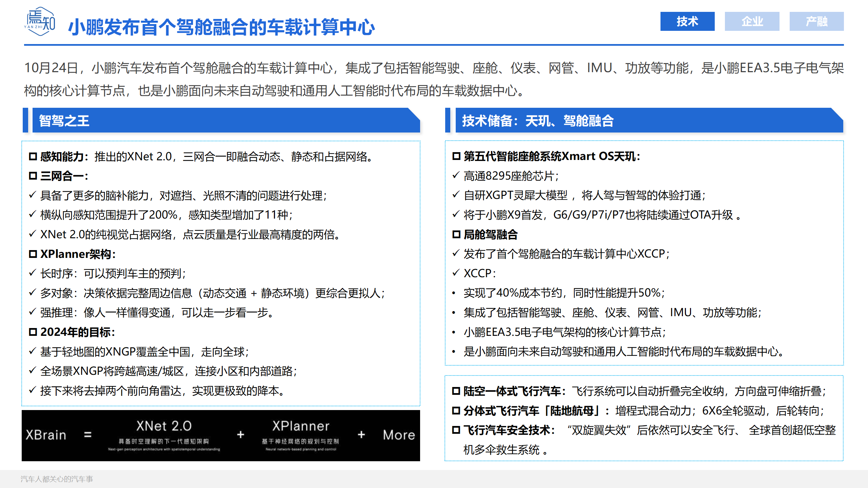Click the bold label 感知能力：
The height and width of the screenshot is (488, 868).
point(65,157)
